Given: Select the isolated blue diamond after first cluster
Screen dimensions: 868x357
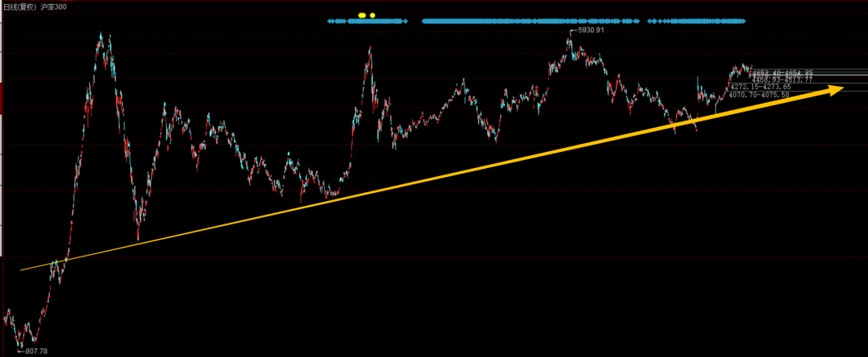Looking at the screenshot, I should (x=405, y=21).
